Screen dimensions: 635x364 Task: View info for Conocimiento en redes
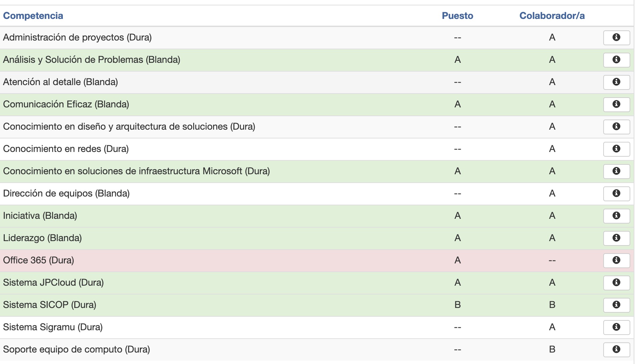pyautogui.click(x=616, y=149)
